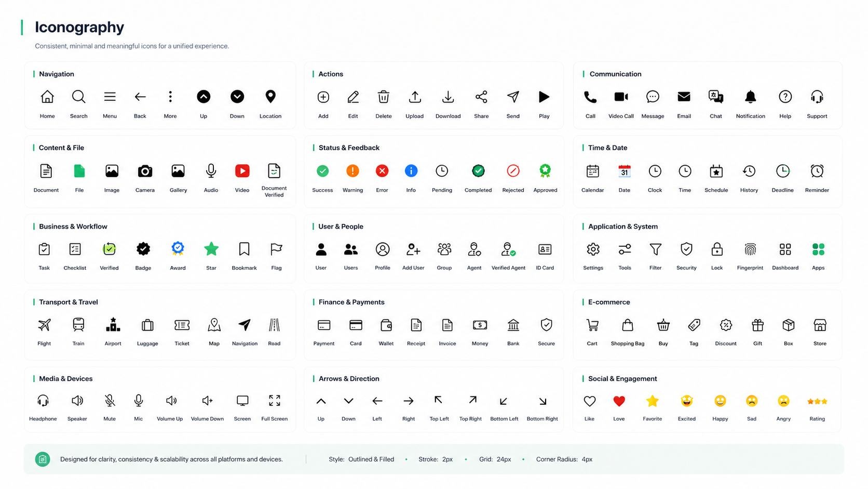Open the Menu hamburger icon
The height and width of the screenshot is (489, 868).
pyautogui.click(x=110, y=97)
